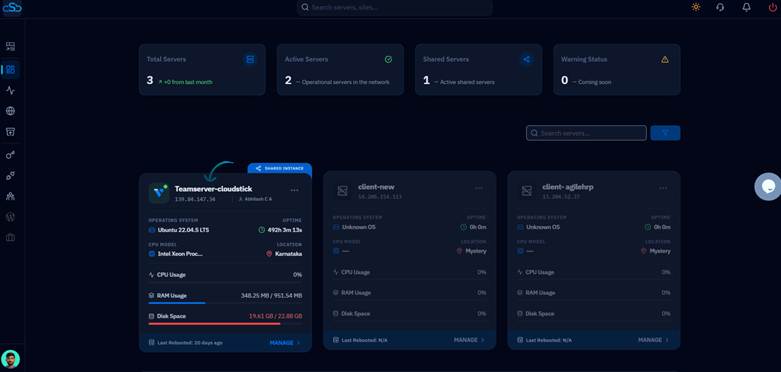Click Unknown OS on client-new card

pos(359,227)
